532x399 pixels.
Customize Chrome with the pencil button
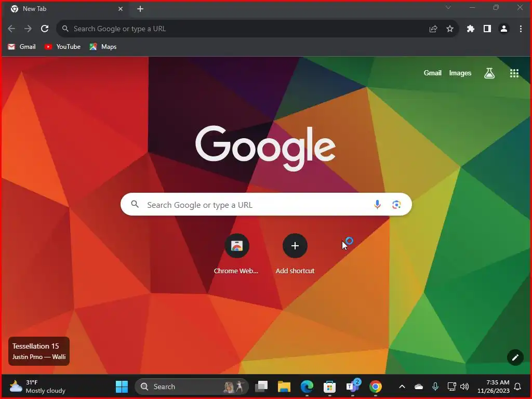coord(515,357)
